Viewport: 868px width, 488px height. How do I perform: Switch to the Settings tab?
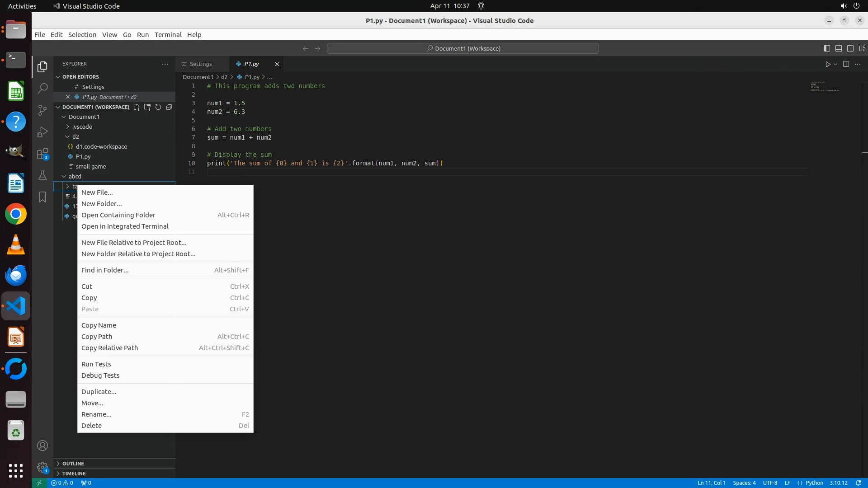(200, 64)
